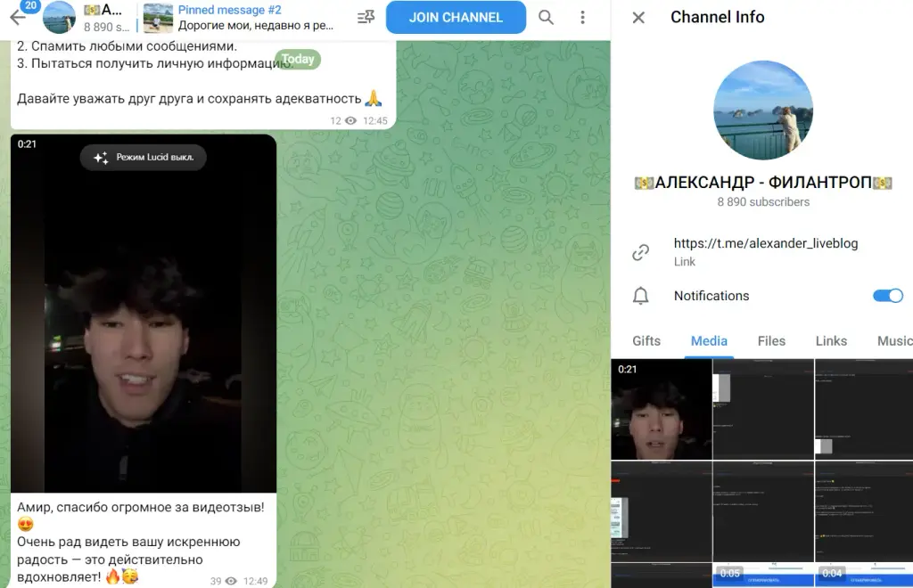Click the views eye icon beside 39

pyautogui.click(x=231, y=581)
